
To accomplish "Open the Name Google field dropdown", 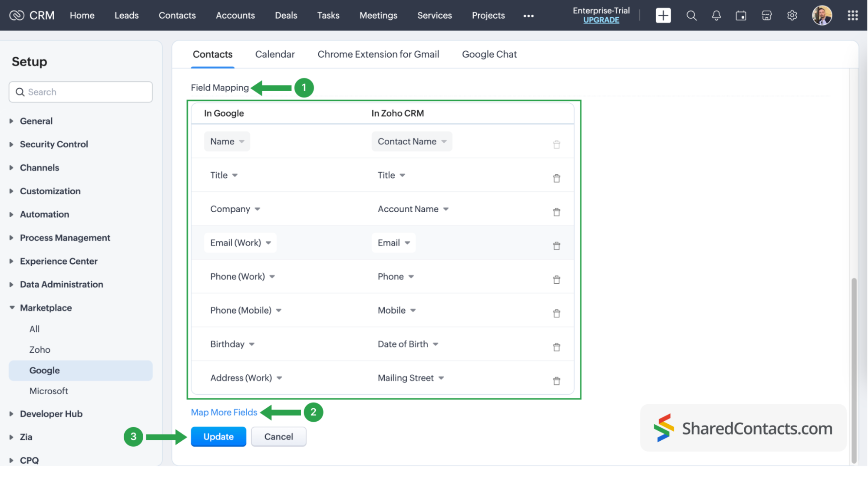I will point(227,141).
